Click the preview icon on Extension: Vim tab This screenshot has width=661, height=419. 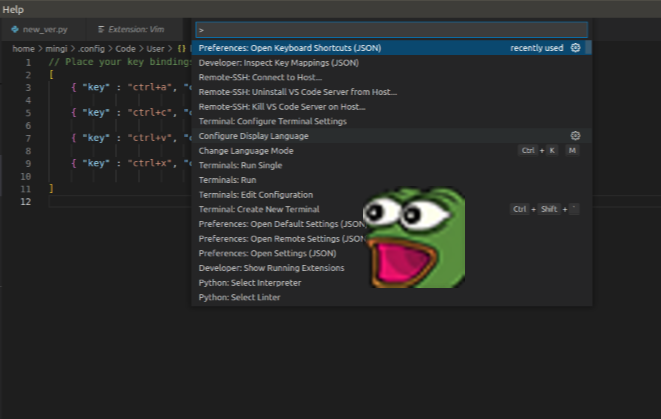coord(101,30)
